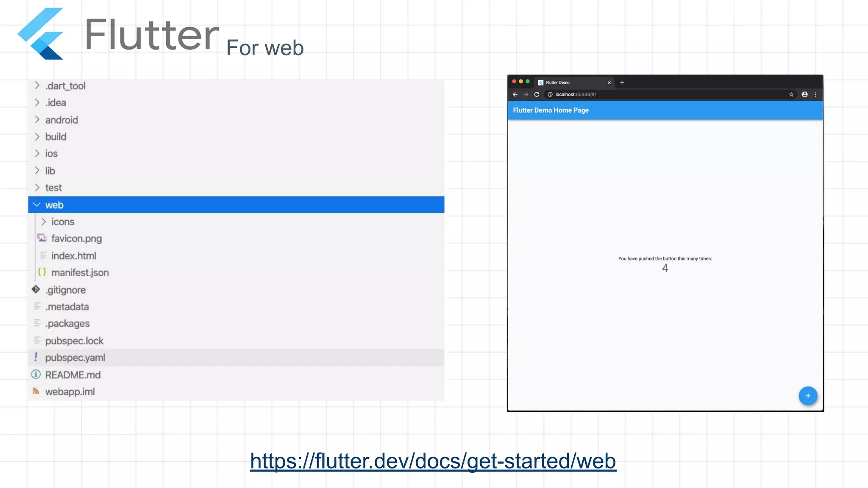Select pubspec.yaml in the file tree

(75, 358)
